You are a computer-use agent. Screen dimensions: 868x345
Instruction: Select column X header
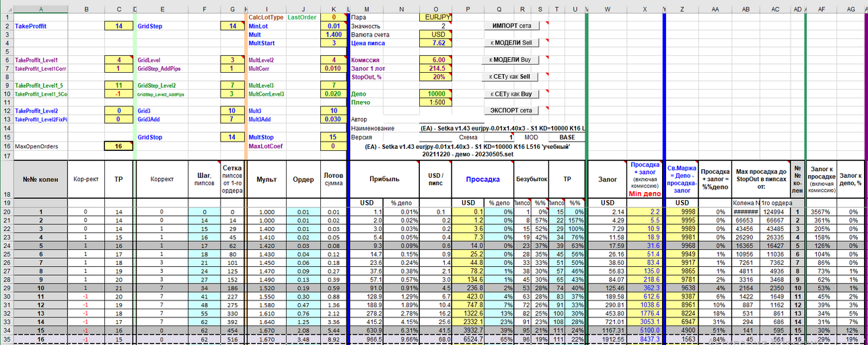point(645,9)
